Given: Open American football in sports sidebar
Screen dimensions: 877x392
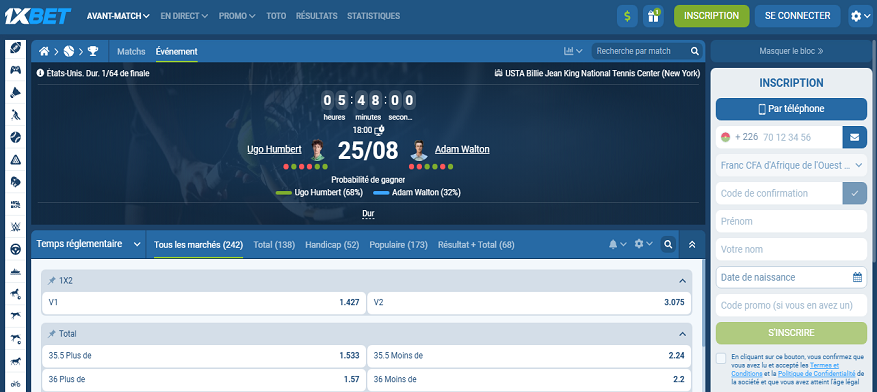Looking at the screenshot, I should (16, 48).
